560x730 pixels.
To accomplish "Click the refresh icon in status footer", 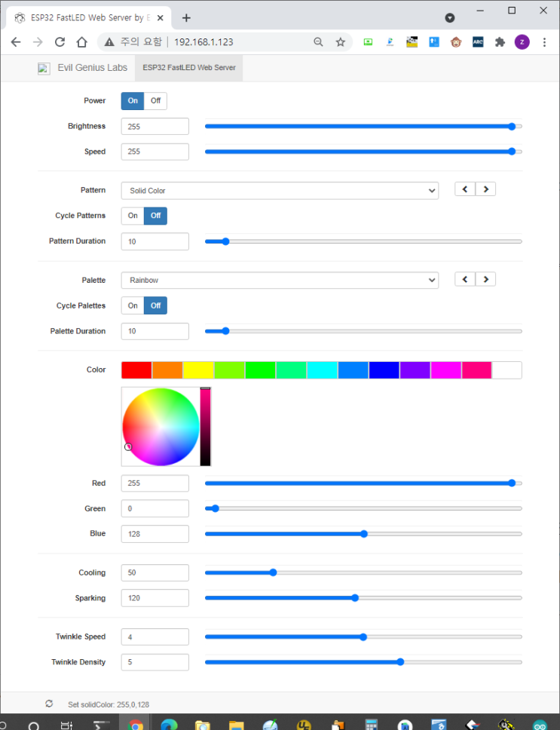I will coord(49,704).
